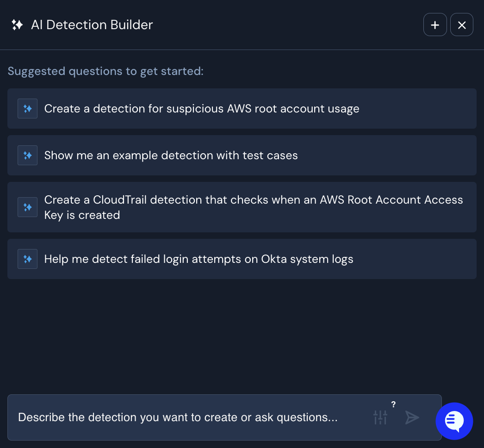Screen dimensions: 484x448
Task: Click sparkle icon on Okta failed login suggestion
Action: pyautogui.click(x=27, y=259)
